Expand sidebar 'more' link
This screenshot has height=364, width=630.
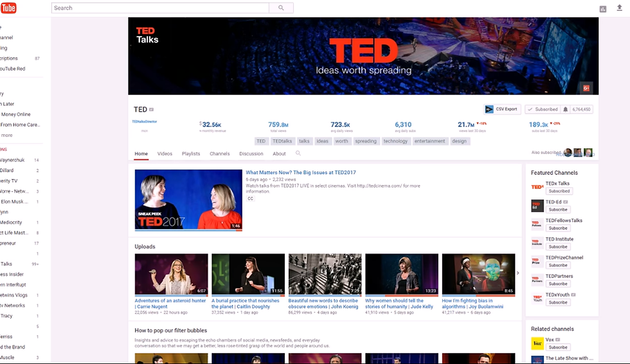click(6, 135)
